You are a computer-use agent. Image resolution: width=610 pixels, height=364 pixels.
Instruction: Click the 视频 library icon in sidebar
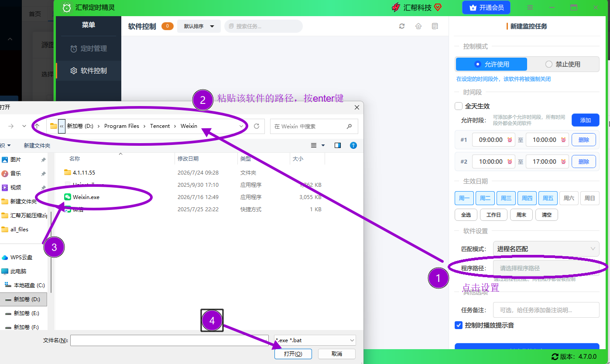[x=5, y=187]
